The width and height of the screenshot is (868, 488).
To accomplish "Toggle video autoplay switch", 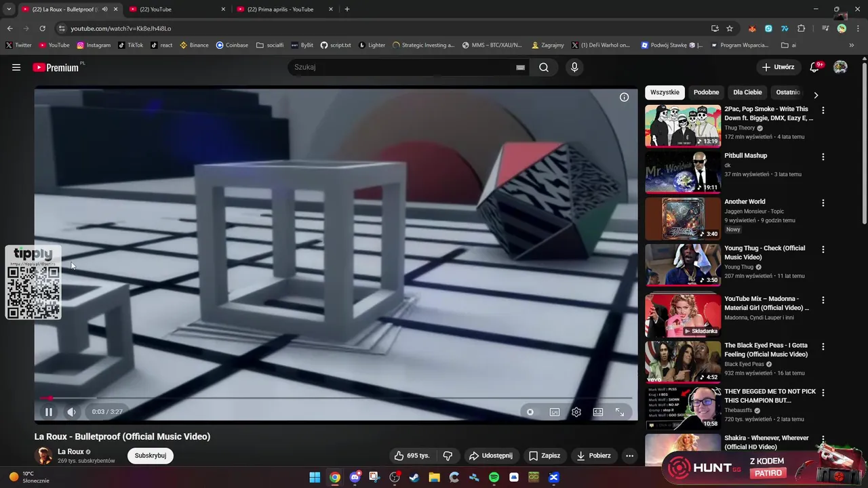I will 530,411.
